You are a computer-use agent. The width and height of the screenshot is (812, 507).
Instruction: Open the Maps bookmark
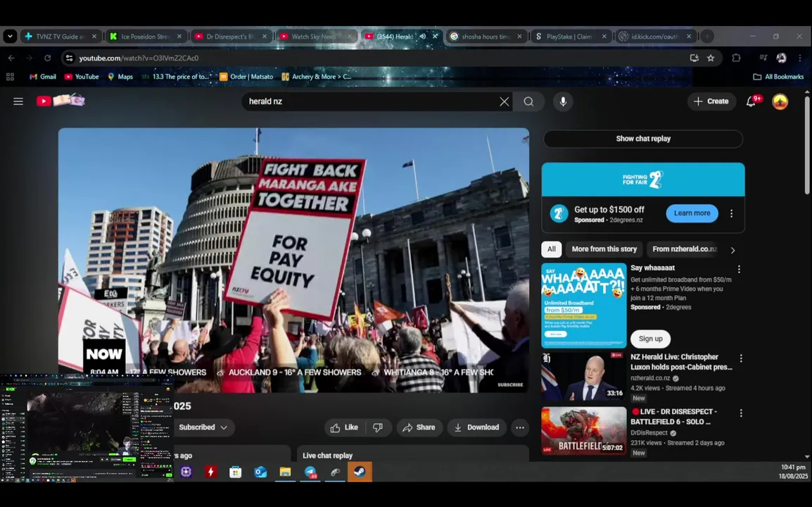pos(120,77)
